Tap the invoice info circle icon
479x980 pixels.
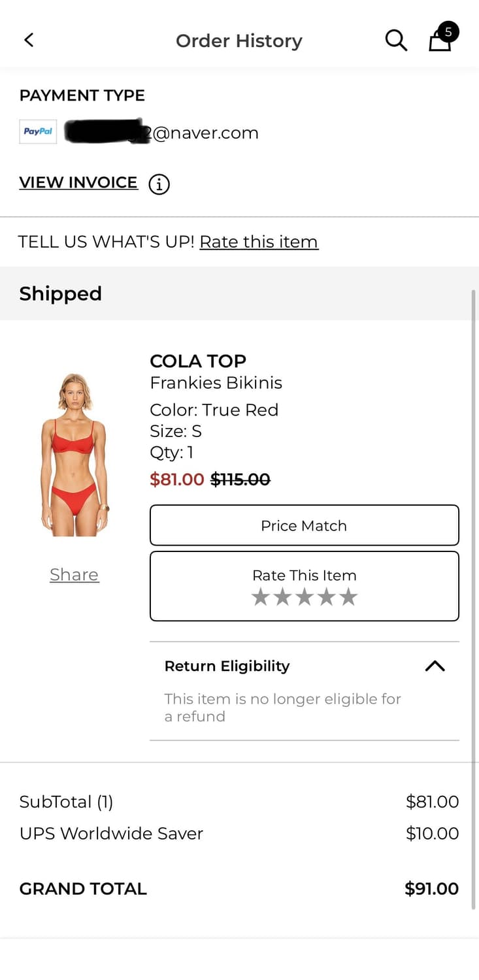click(x=159, y=184)
